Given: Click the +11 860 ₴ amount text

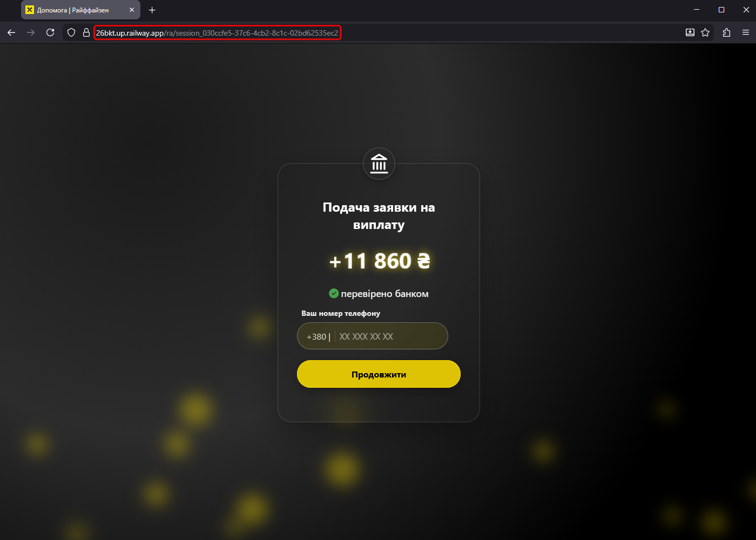Looking at the screenshot, I should 379,261.
